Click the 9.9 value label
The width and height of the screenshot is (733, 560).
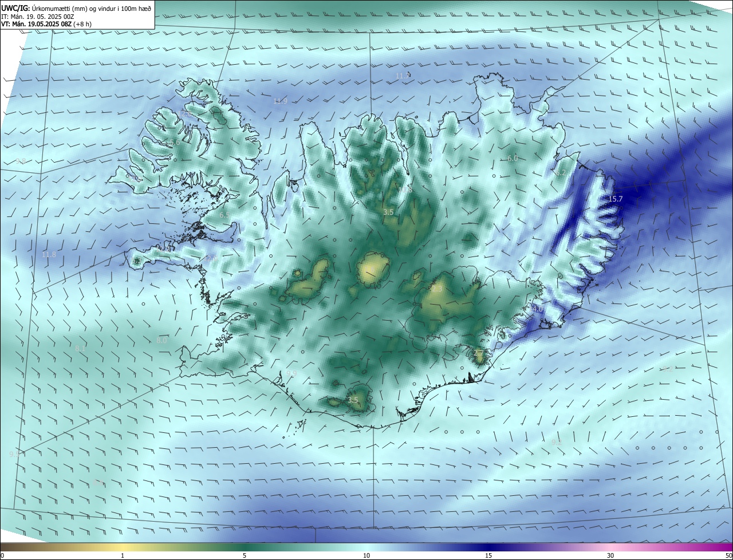pos(291,373)
